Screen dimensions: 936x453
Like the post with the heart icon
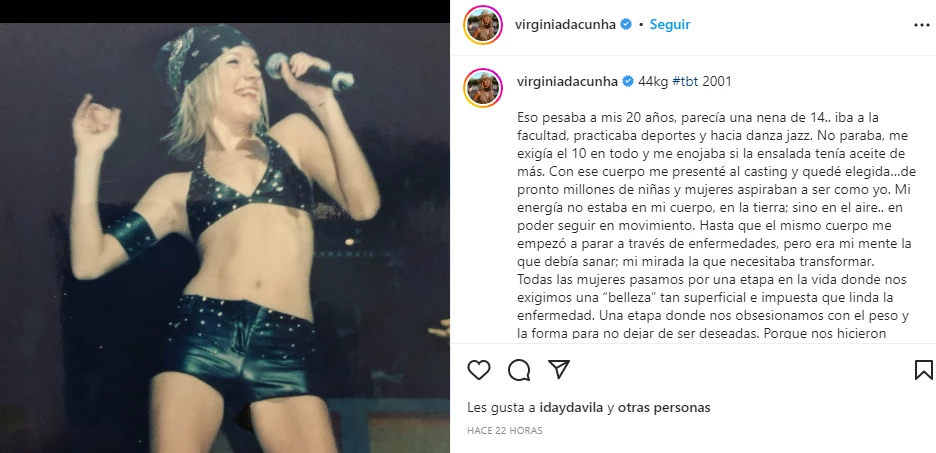[x=479, y=370]
